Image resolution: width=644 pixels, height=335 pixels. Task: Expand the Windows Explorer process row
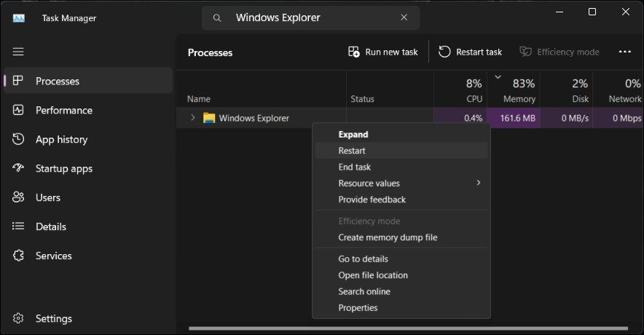click(x=192, y=118)
